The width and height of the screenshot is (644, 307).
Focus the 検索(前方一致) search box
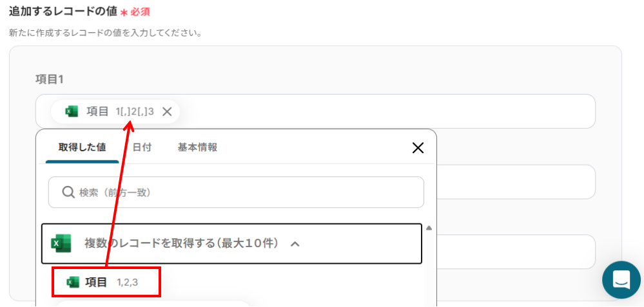click(x=245, y=192)
